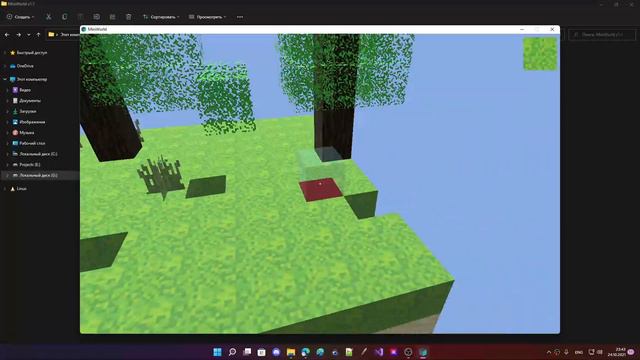Open the three-dots more options in Explorer toolbar

click(x=240, y=17)
